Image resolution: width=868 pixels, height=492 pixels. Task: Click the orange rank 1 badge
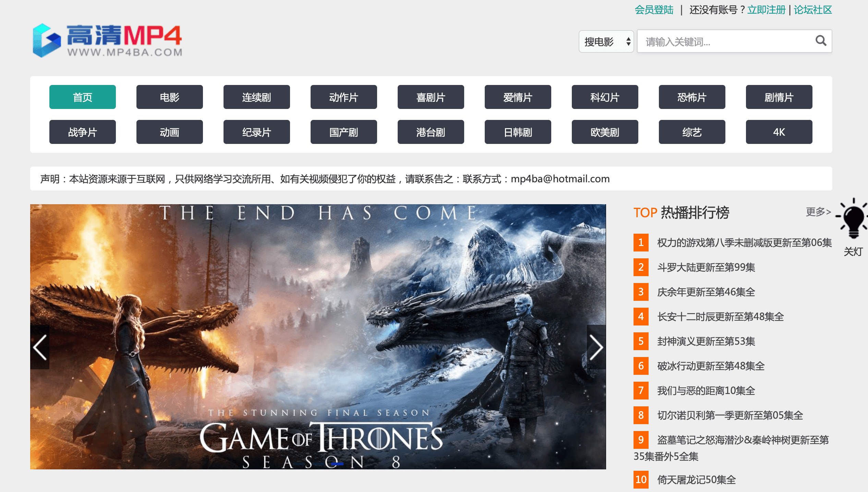tap(641, 243)
